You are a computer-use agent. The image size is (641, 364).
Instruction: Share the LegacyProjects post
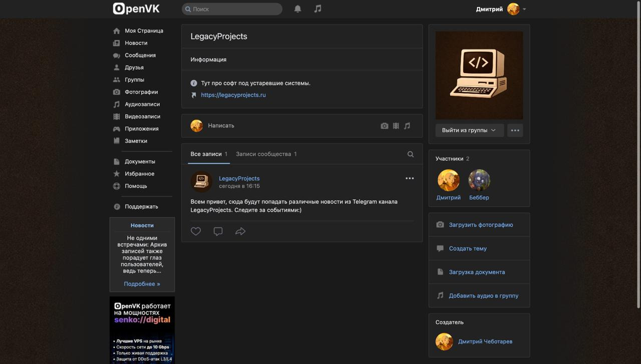240,231
